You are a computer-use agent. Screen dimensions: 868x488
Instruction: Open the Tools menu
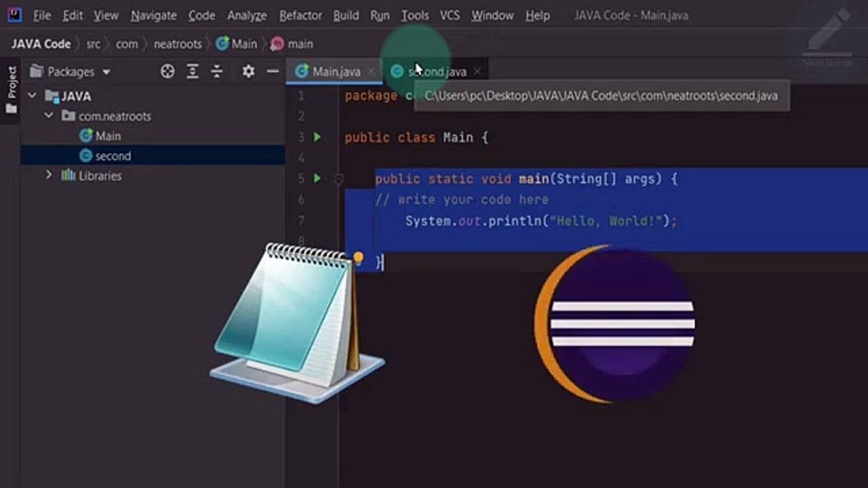point(414,15)
